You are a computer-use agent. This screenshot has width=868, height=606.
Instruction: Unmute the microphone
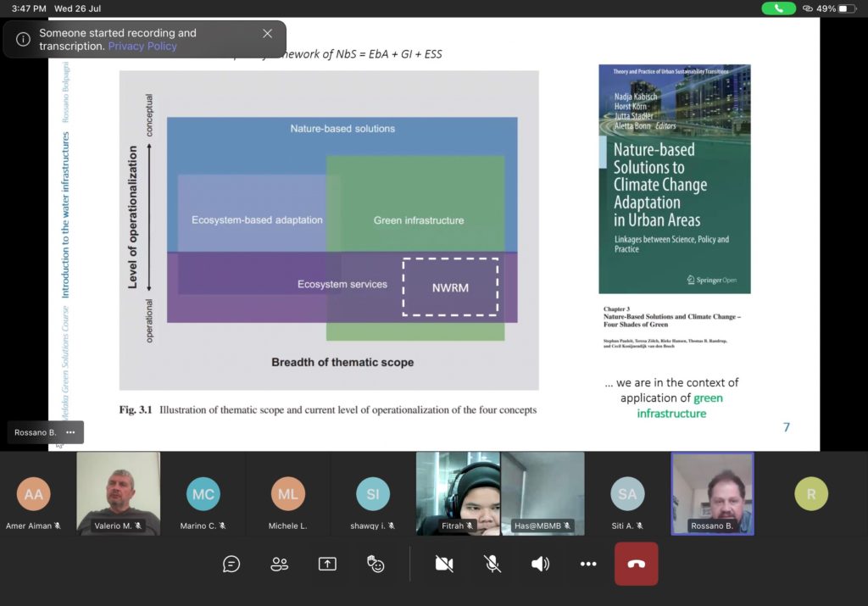click(492, 564)
